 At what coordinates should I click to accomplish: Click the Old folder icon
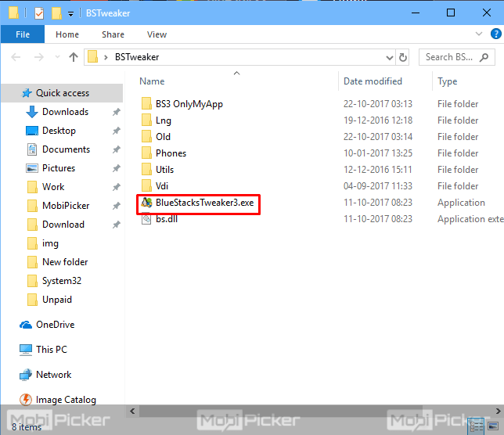(x=146, y=137)
